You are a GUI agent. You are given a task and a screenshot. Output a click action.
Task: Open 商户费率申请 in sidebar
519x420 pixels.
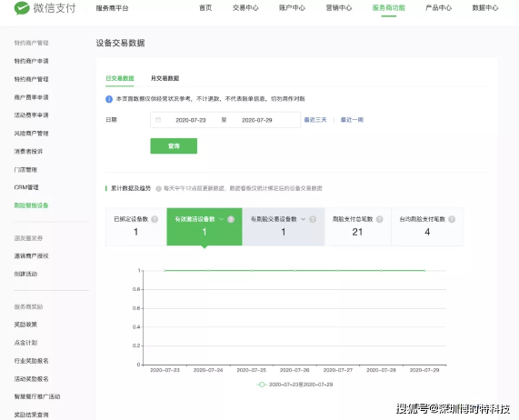(x=31, y=97)
